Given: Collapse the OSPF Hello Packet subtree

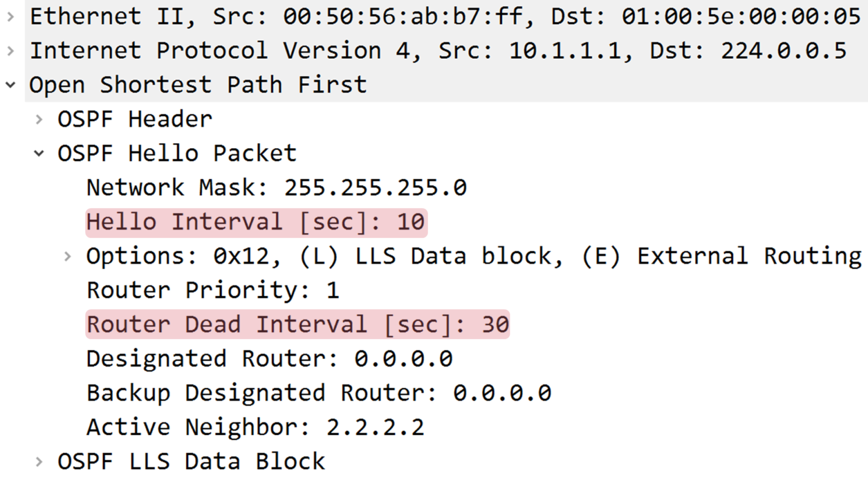Looking at the screenshot, I should (x=38, y=153).
